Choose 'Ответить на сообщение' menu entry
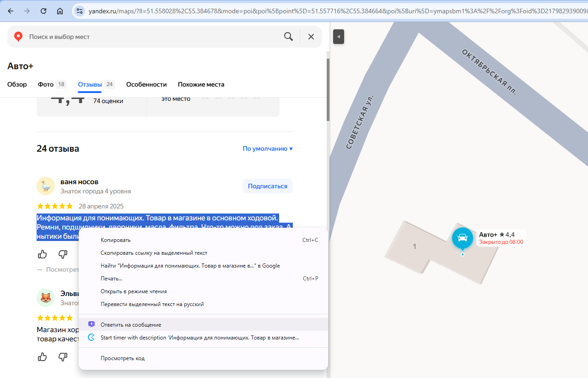 pos(203,324)
